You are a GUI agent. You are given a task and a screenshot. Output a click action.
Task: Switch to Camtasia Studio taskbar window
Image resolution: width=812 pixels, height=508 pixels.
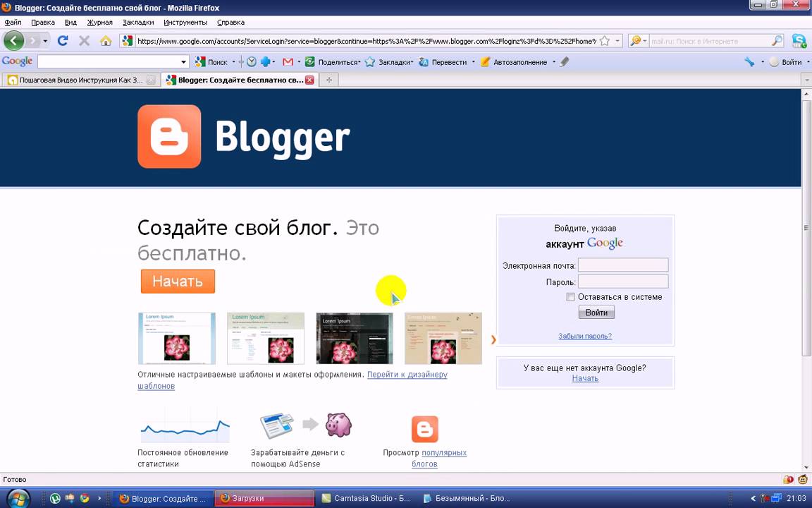[x=366, y=499]
